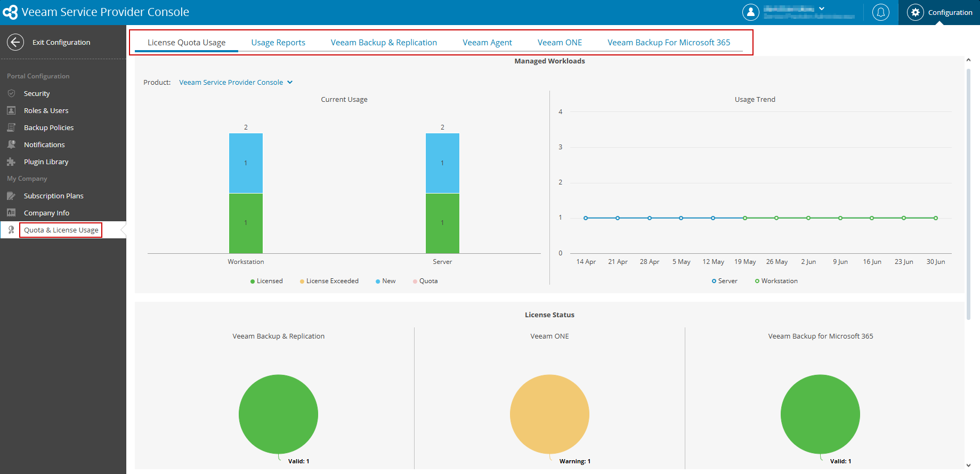
Task: Expand the Product dropdown selector
Action: [x=236, y=82]
